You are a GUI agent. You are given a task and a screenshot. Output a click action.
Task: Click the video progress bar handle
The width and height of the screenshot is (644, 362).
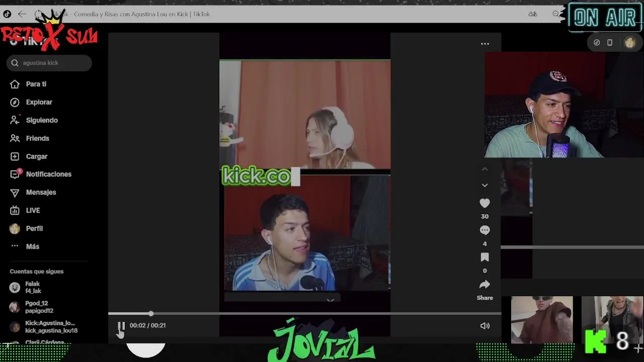(x=151, y=314)
